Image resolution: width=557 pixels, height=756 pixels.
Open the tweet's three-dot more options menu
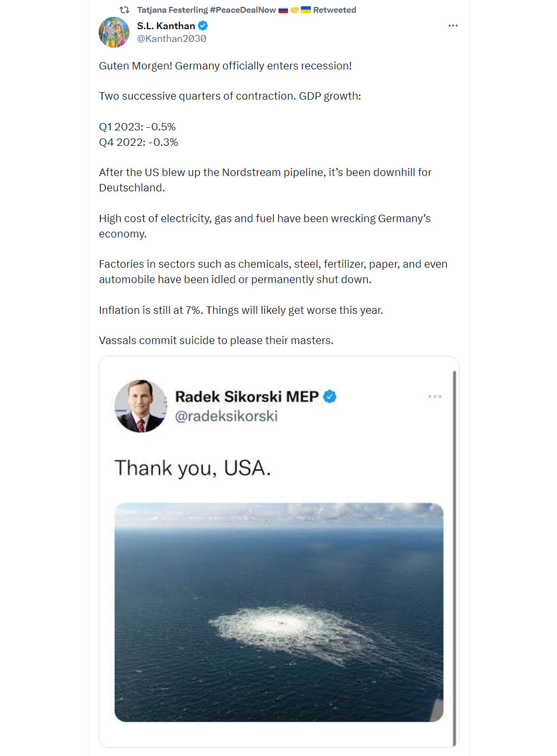click(452, 25)
